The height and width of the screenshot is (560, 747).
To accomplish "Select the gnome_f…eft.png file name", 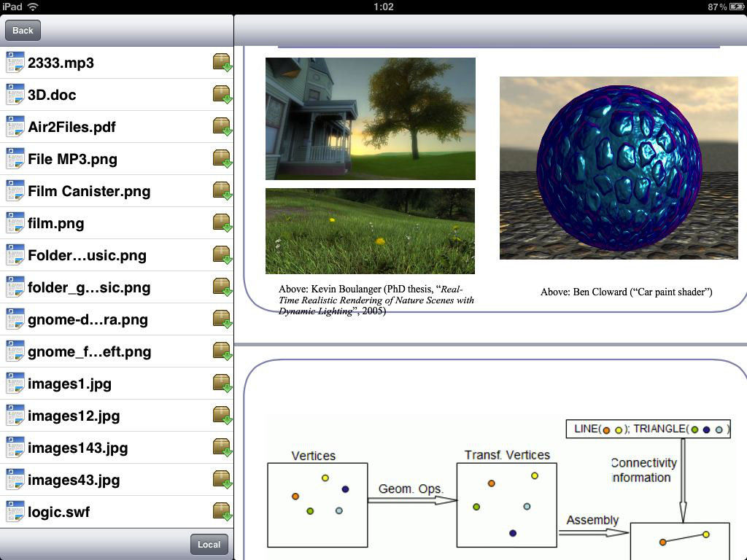I will (x=90, y=351).
